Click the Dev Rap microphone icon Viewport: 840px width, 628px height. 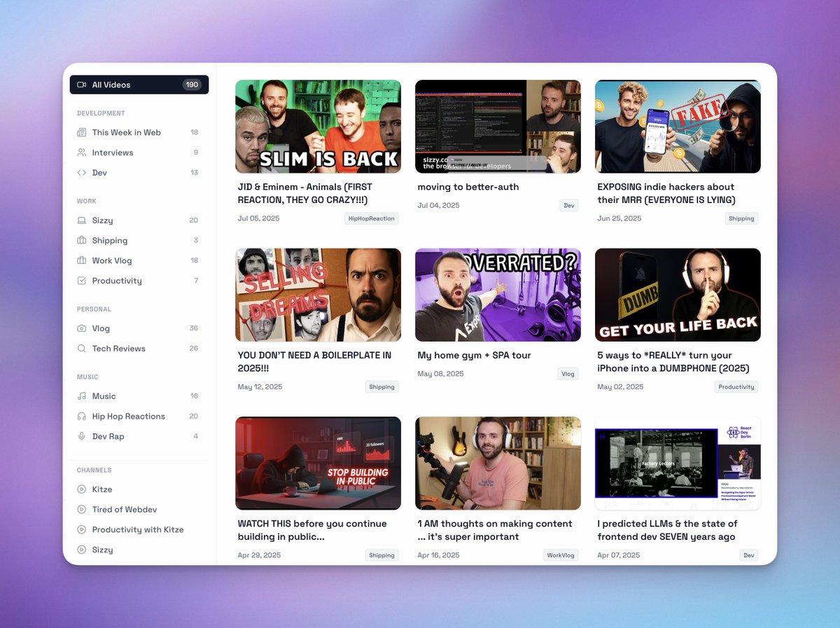82,436
